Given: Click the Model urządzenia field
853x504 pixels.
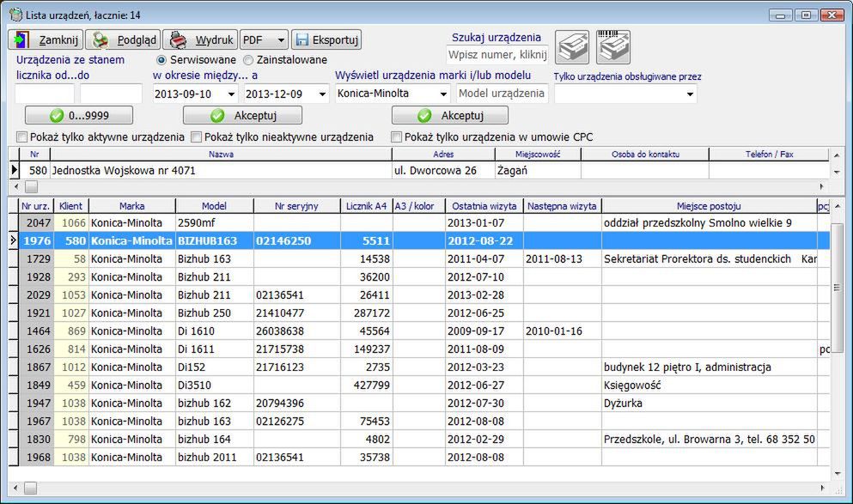Looking at the screenshot, I should coord(502,94).
